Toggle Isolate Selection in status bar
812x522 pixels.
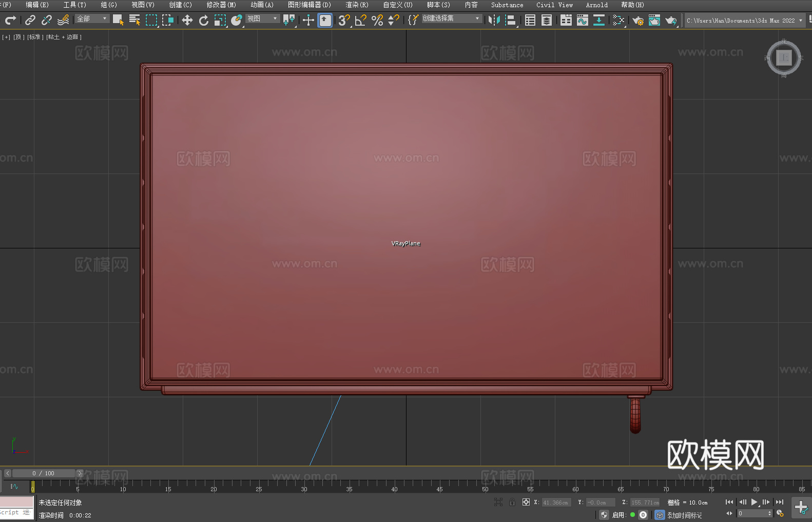click(x=498, y=502)
